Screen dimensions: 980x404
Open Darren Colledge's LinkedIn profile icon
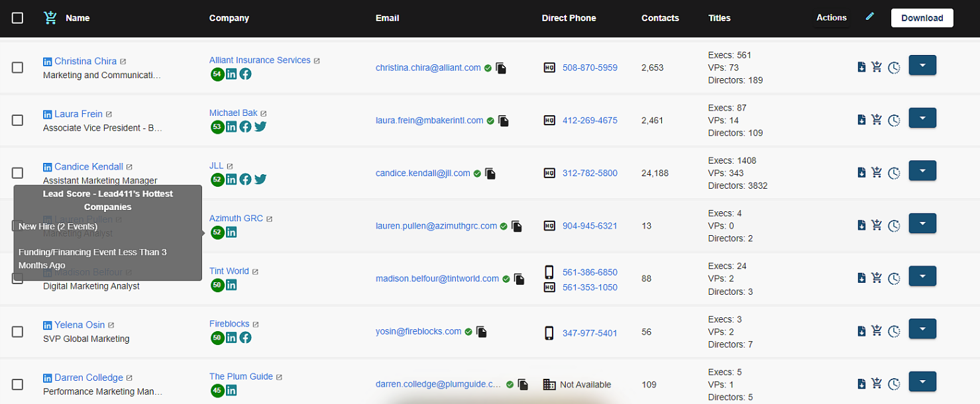[47, 378]
